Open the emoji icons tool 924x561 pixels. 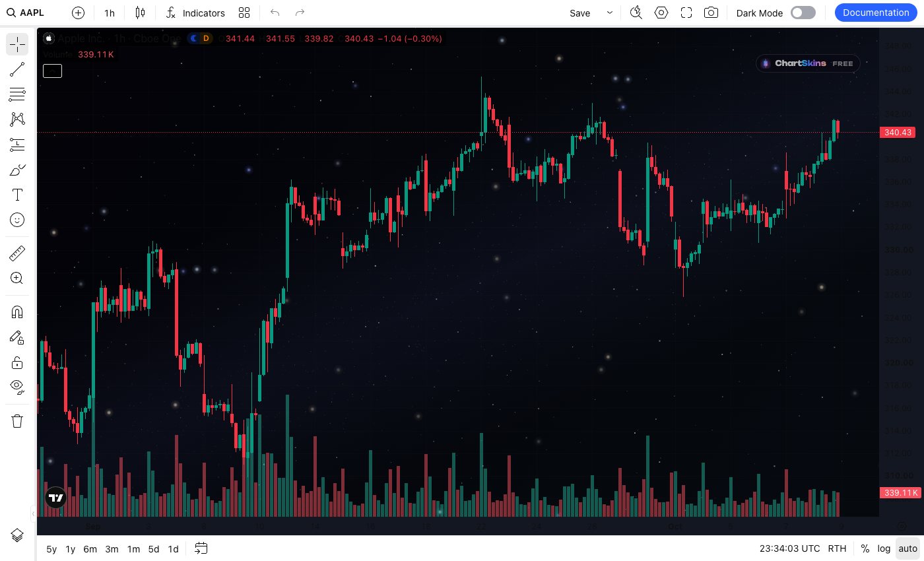[x=17, y=220]
